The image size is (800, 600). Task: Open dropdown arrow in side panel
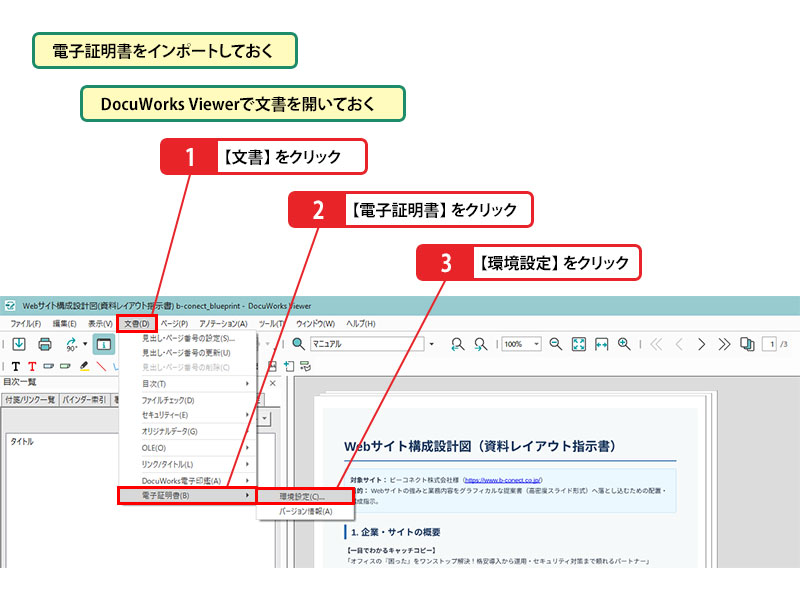265,418
